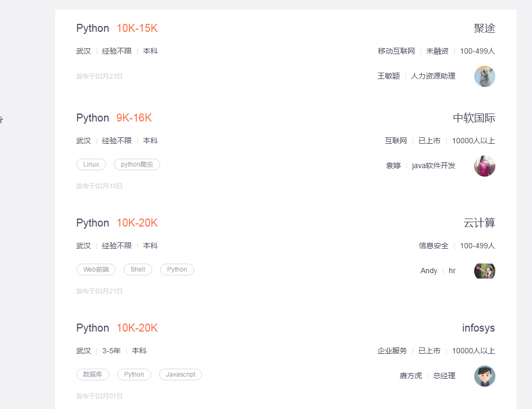
Task: Visit company page 中软国际
Action: [474, 118]
